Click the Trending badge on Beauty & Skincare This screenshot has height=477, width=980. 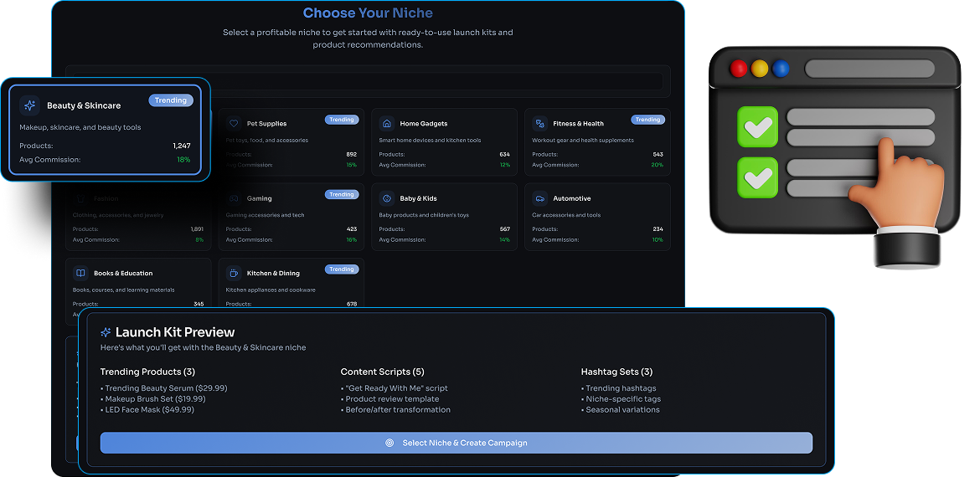coord(171,100)
